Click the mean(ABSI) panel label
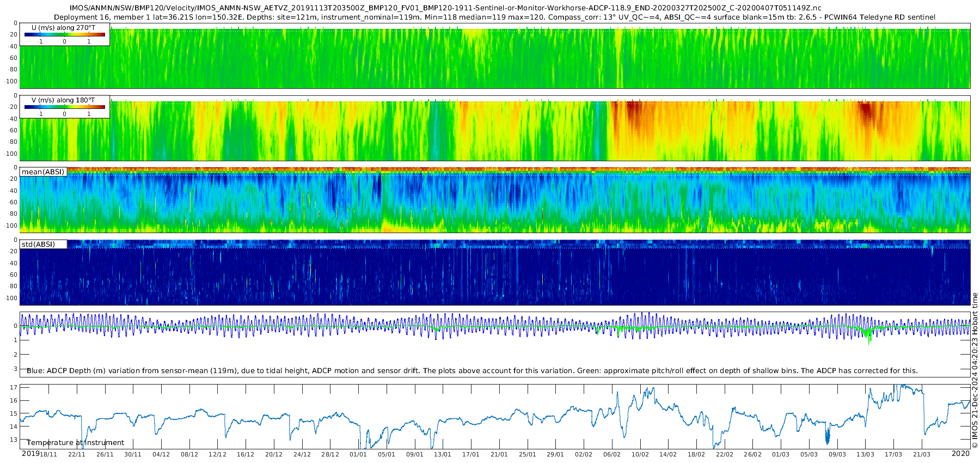This screenshot has height=463, width=980. pos(43,172)
